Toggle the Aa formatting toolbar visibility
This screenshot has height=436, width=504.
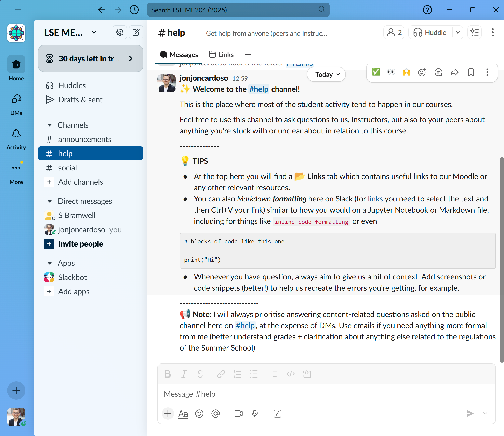(x=183, y=414)
